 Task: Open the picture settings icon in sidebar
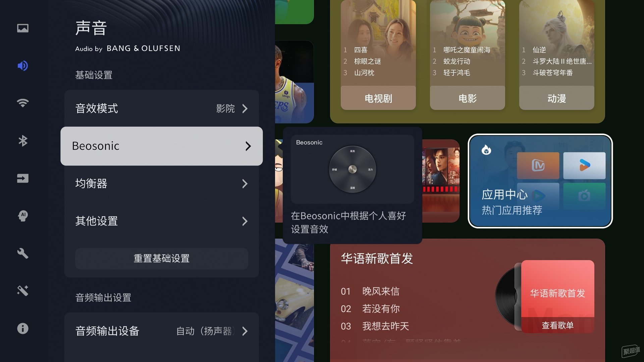(x=23, y=28)
